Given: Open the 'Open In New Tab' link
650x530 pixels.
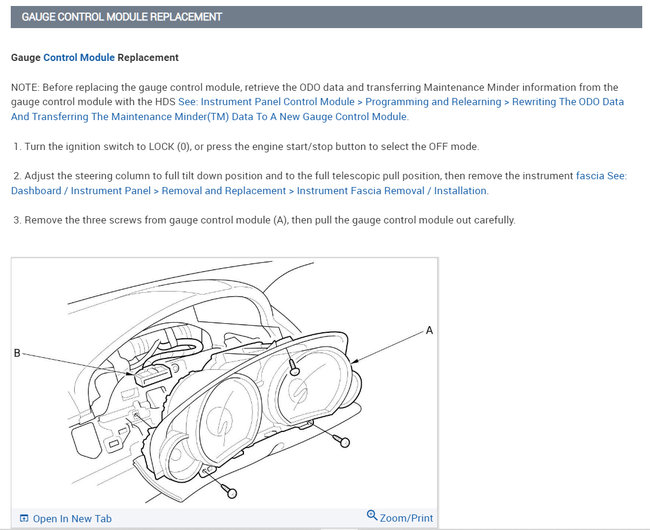Looking at the screenshot, I should click(72, 518).
